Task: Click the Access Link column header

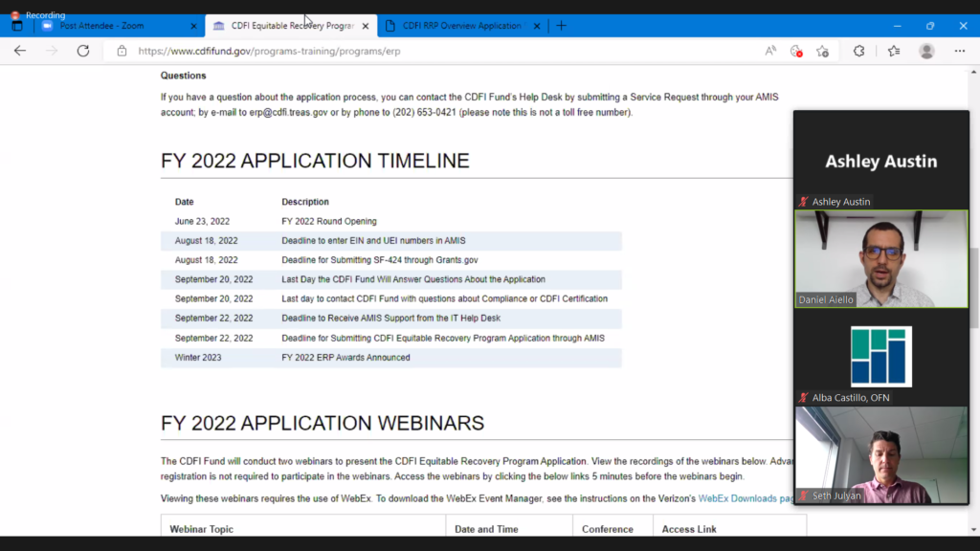Action: pyautogui.click(x=689, y=529)
